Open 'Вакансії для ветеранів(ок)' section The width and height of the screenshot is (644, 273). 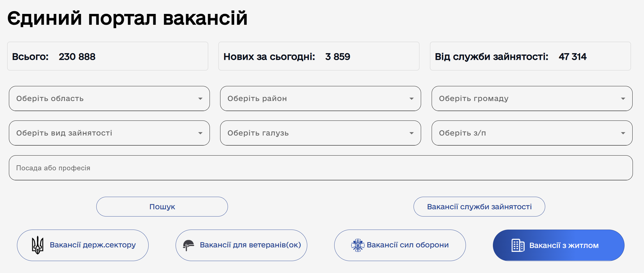click(250, 245)
